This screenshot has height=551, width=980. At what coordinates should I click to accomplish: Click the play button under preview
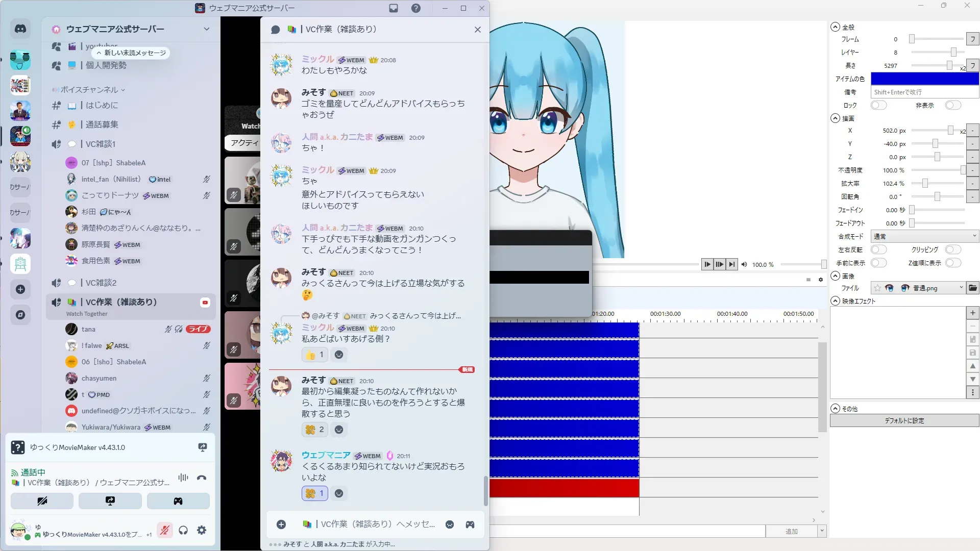coord(707,264)
